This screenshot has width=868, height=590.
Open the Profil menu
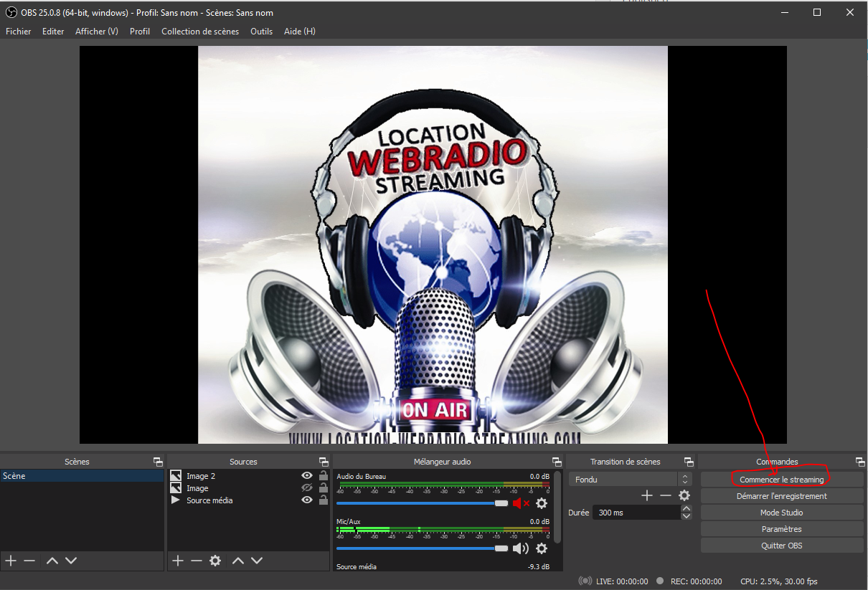pyautogui.click(x=140, y=32)
